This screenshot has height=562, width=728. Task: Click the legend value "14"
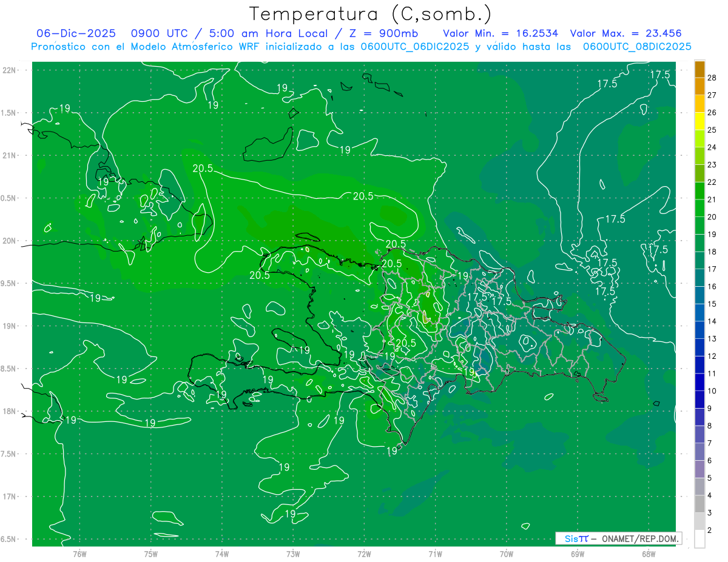point(712,321)
